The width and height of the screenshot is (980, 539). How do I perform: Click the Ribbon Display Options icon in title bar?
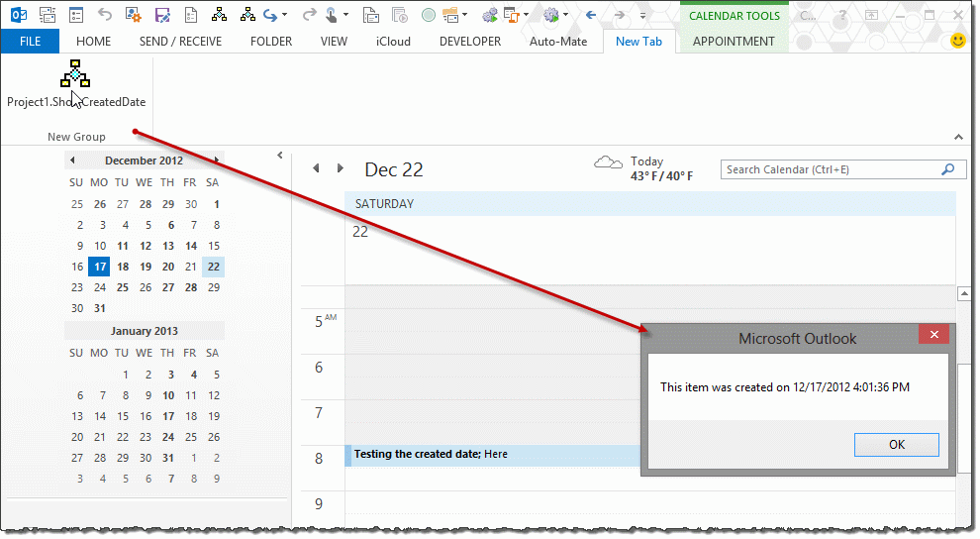pyautogui.click(x=871, y=15)
